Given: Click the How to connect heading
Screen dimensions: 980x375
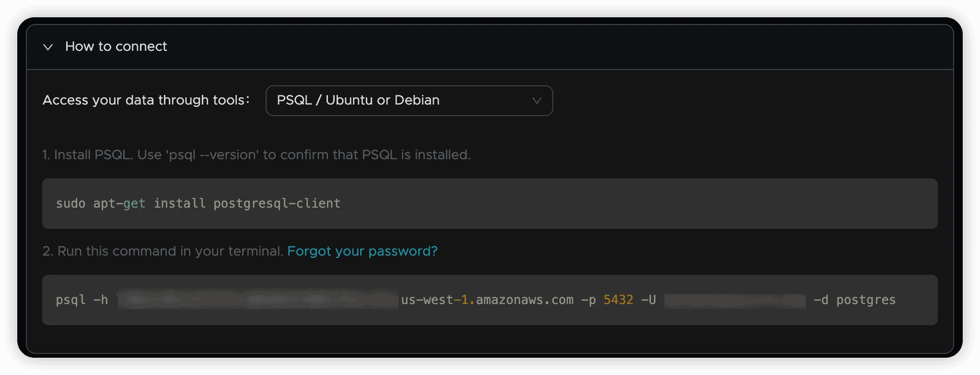Looking at the screenshot, I should point(116,47).
